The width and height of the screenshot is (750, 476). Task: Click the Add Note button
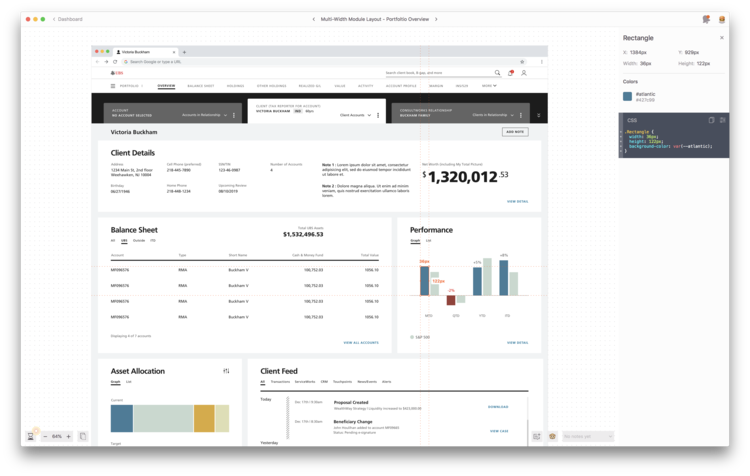(x=515, y=132)
